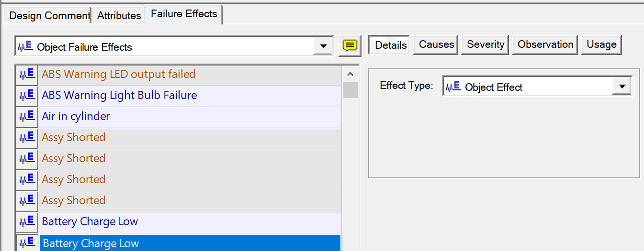Screen dimensions: 644x251
Task: Click the Observation button
Action: pyautogui.click(x=545, y=44)
